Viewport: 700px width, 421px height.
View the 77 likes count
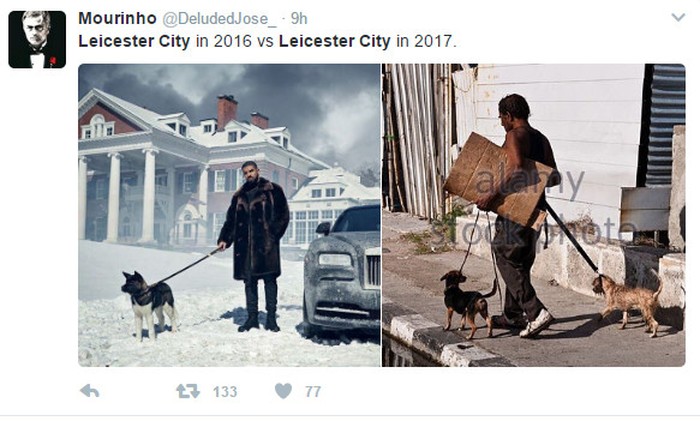pyautogui.click(x=313, y=392)
